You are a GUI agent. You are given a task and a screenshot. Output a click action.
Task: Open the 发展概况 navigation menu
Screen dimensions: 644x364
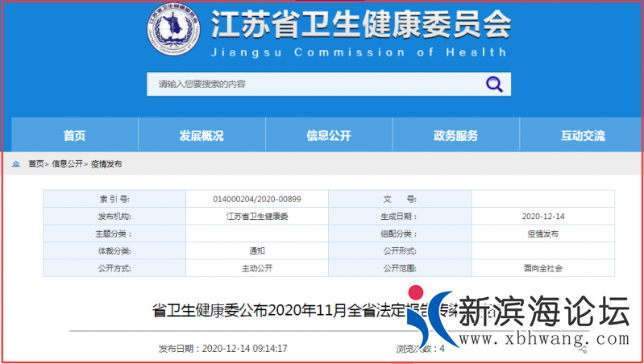click(x=202, y=135)
